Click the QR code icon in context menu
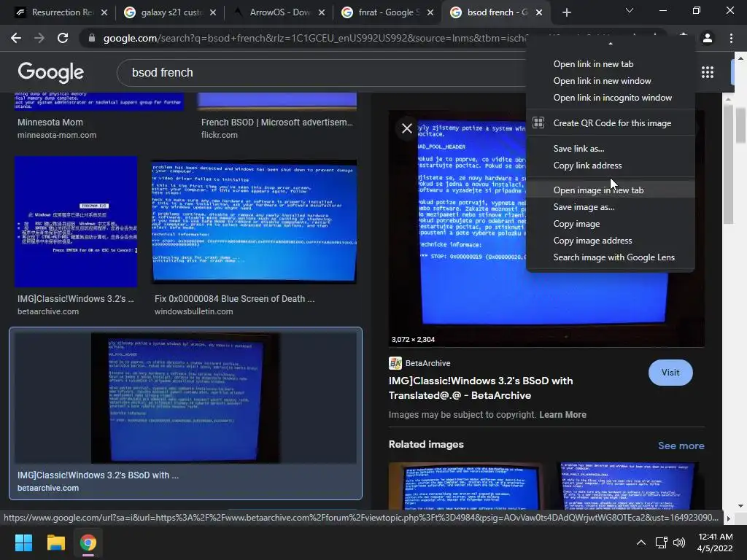This screenshot has width=747, height=560. (x=538, y=122)
